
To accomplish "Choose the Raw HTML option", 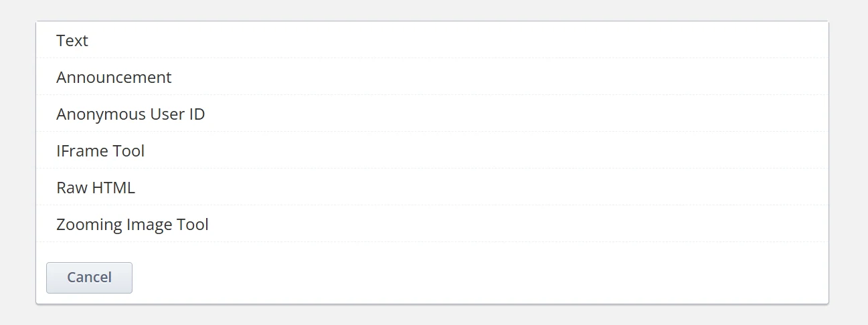I will tap(432, 187).
